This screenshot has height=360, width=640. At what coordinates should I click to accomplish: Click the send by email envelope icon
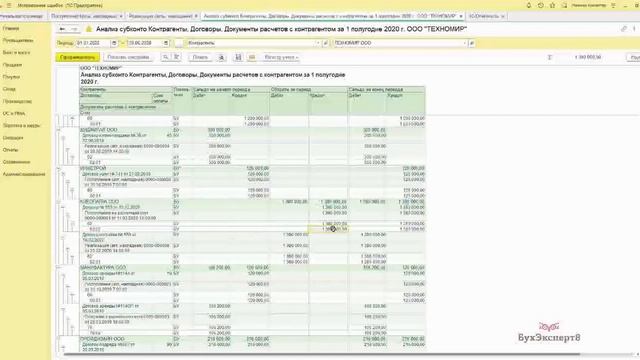click(252, 58)
